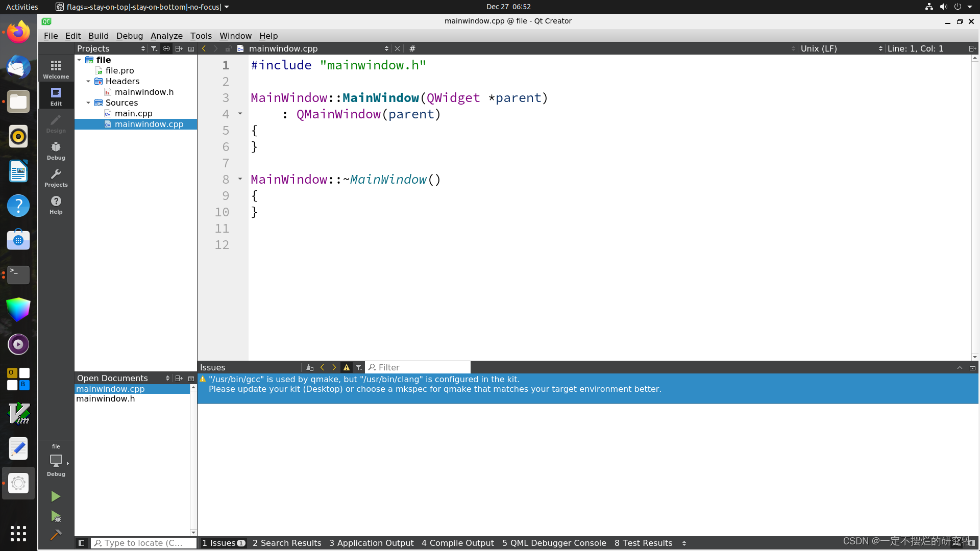Click the green Run button

coord(56,496)
